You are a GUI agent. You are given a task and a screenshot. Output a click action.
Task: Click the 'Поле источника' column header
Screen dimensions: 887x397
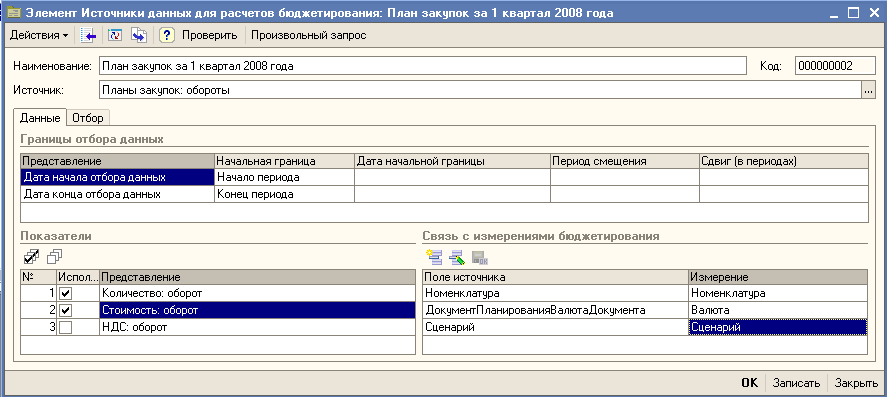[556, 277]
